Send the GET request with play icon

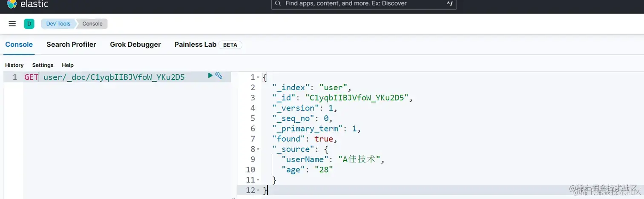[x=210, y=75]
